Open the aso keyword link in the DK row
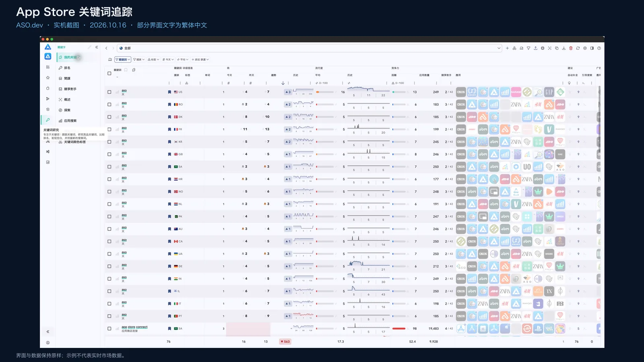The width and height of the screenshot is (644, 362). [x=124, y=115]
